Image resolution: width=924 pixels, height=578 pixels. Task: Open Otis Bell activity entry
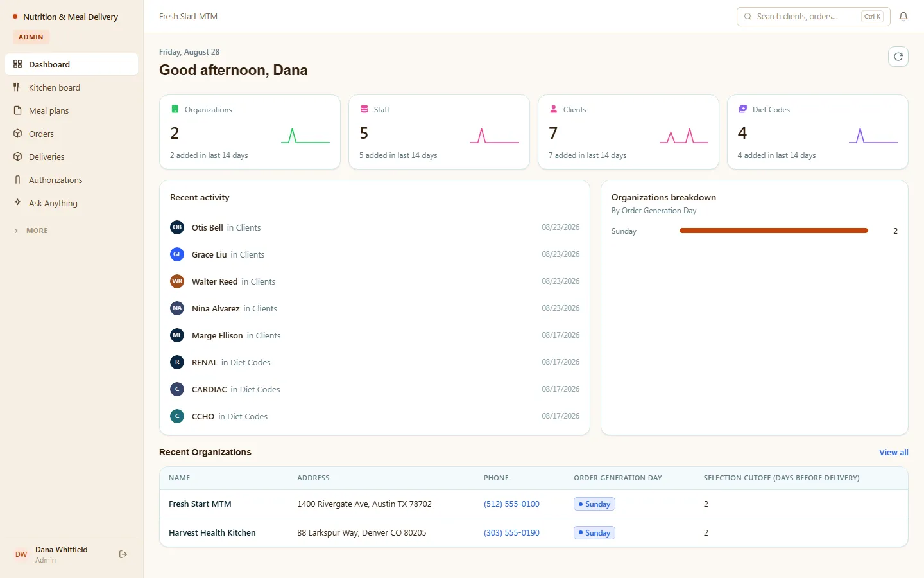[375, 227]
